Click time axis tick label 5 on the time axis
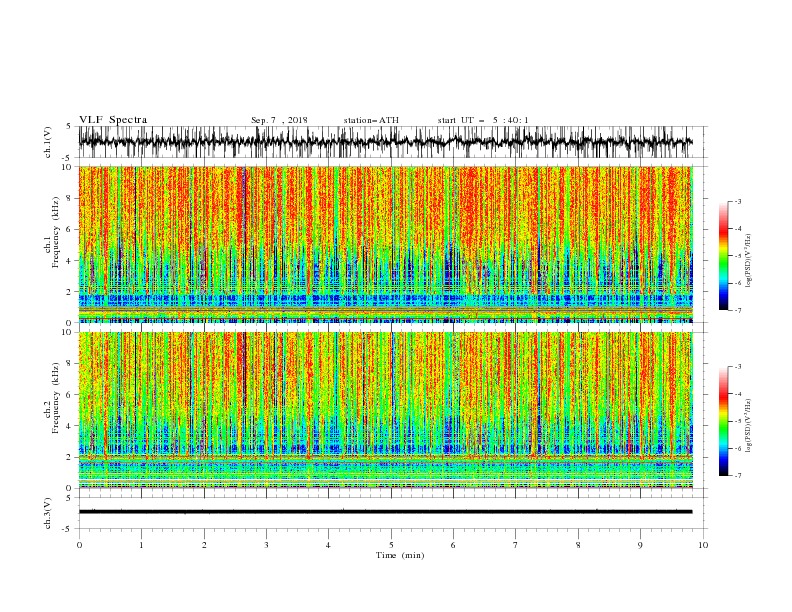This screenshot has width=792, height=612. click(x=391, y=545)
